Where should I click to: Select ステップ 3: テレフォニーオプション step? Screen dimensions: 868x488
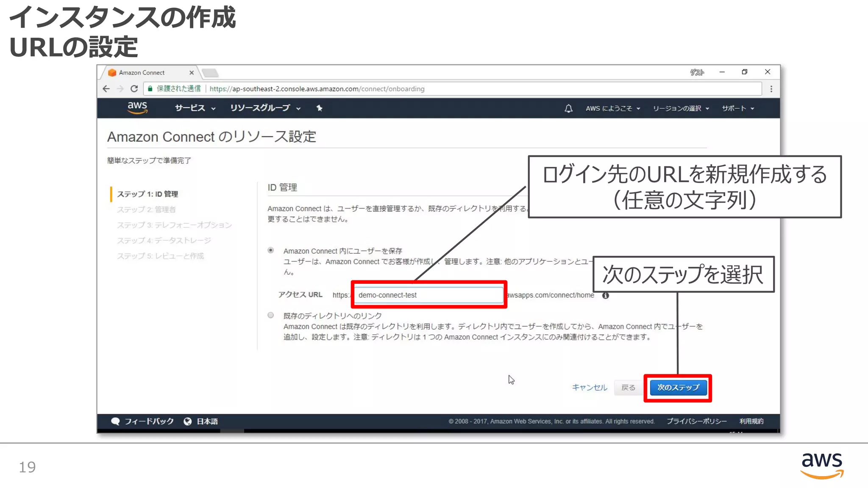coord(174,225)
